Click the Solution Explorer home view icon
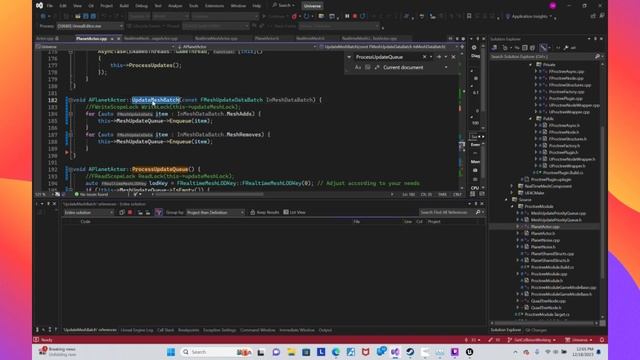 click(494, 48)
